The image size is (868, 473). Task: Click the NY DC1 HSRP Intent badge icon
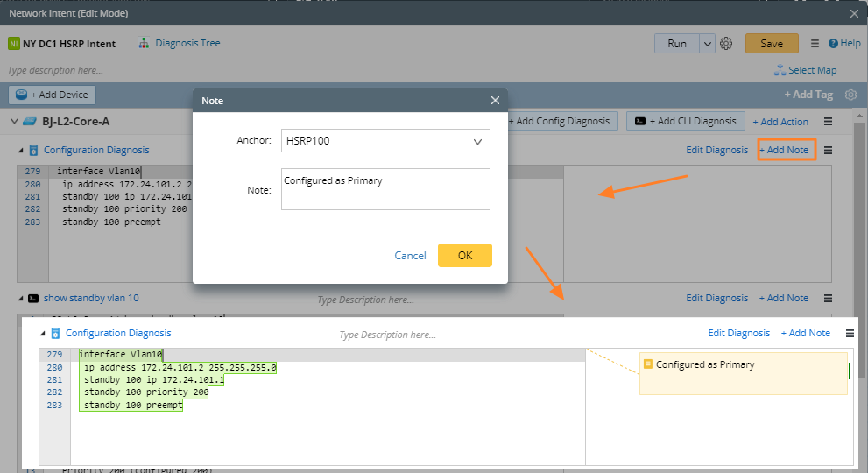pos(14,43)
